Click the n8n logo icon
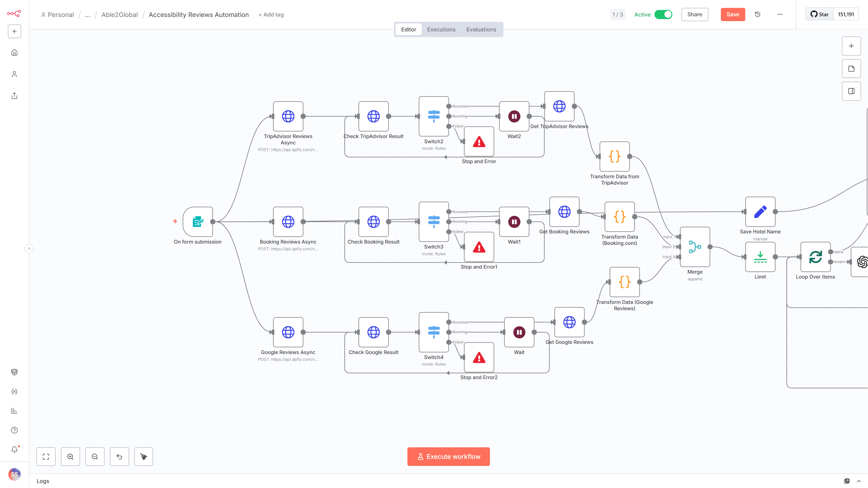Screen dimensions: 868x488 coord(14,14)
